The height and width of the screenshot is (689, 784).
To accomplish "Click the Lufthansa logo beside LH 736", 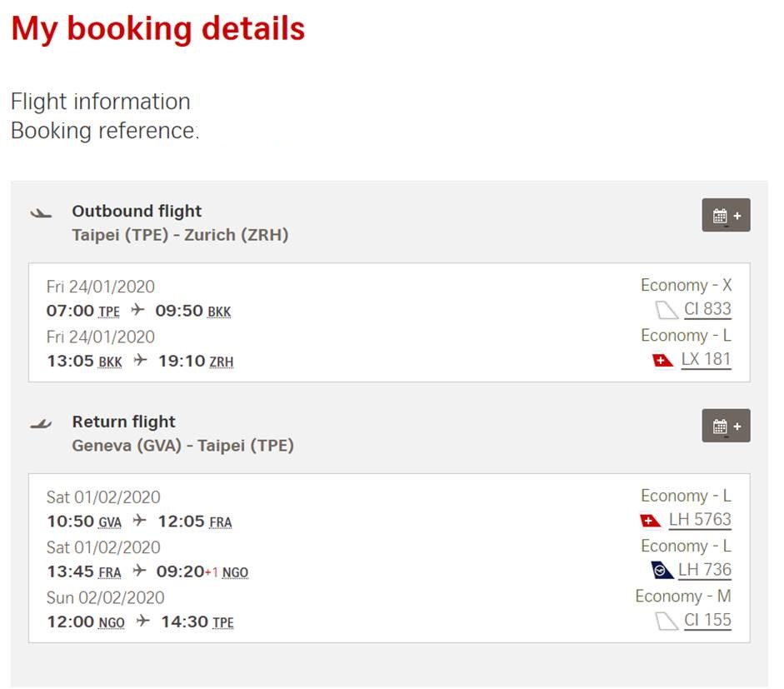I will [662, 571].
